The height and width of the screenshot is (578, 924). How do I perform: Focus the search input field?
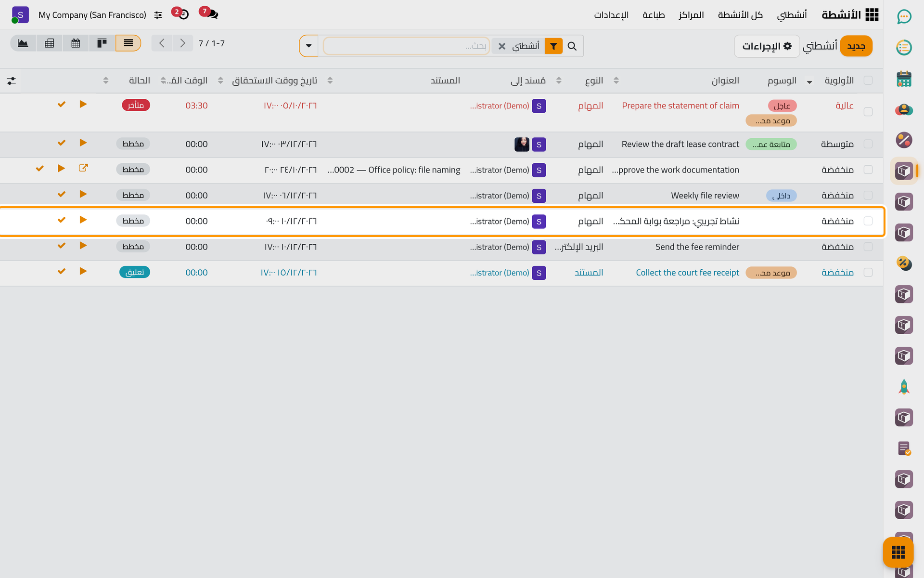(x=406, y=46)
